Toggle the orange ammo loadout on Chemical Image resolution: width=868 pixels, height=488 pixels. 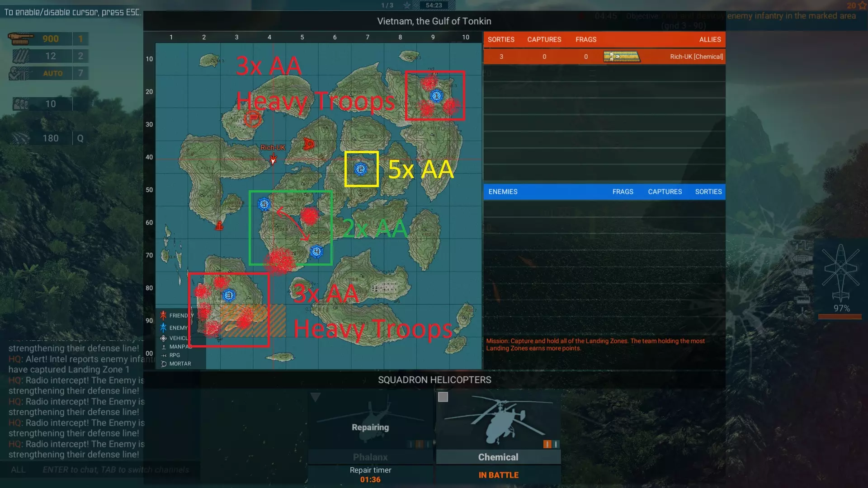pos(547,444)
